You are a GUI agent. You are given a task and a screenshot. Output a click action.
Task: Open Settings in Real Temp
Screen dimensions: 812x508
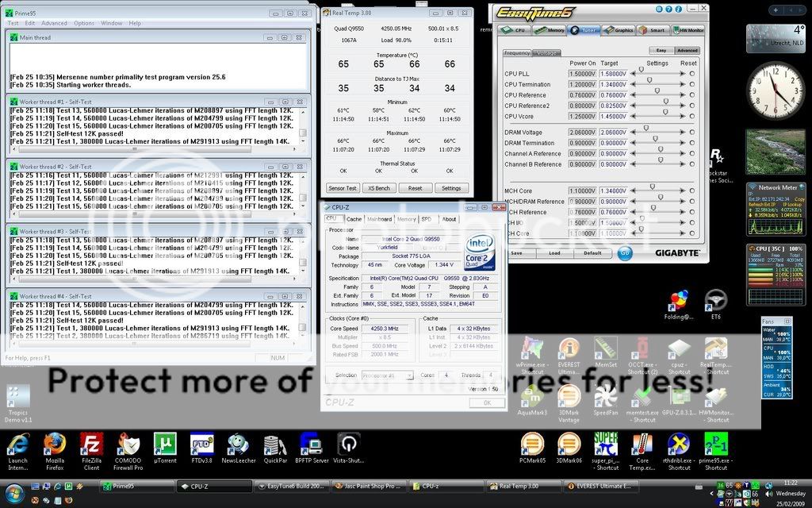coord(451,188)
